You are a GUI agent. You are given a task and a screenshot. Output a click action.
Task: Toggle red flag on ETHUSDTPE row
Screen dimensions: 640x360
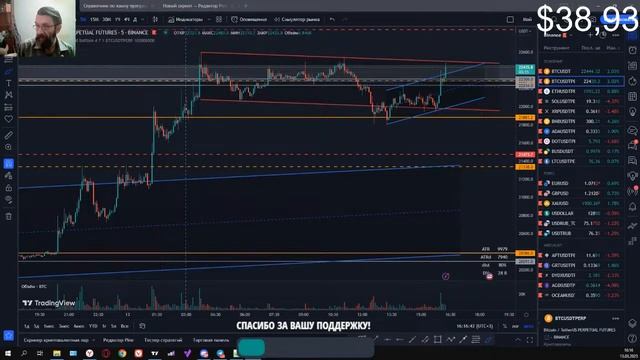(x=540, y=91)
